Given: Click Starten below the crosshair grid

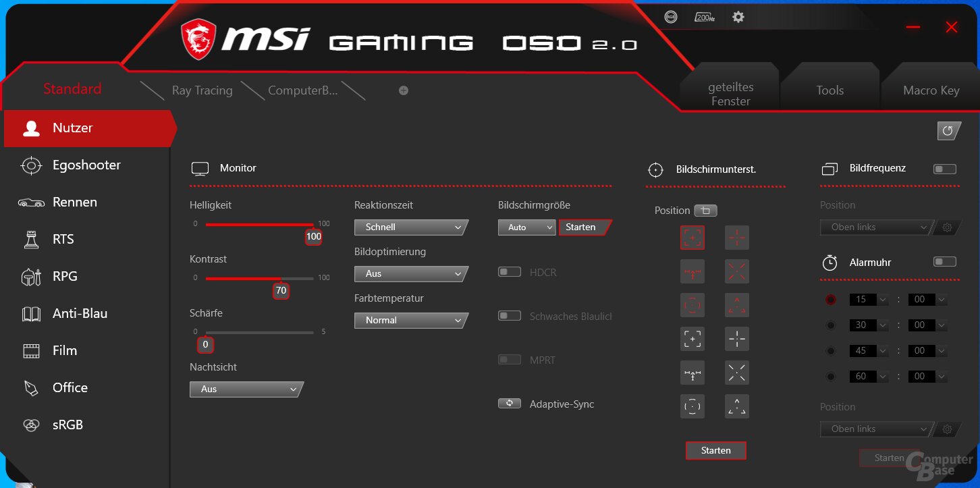Looking at the screenshot, I should (716, 450).
